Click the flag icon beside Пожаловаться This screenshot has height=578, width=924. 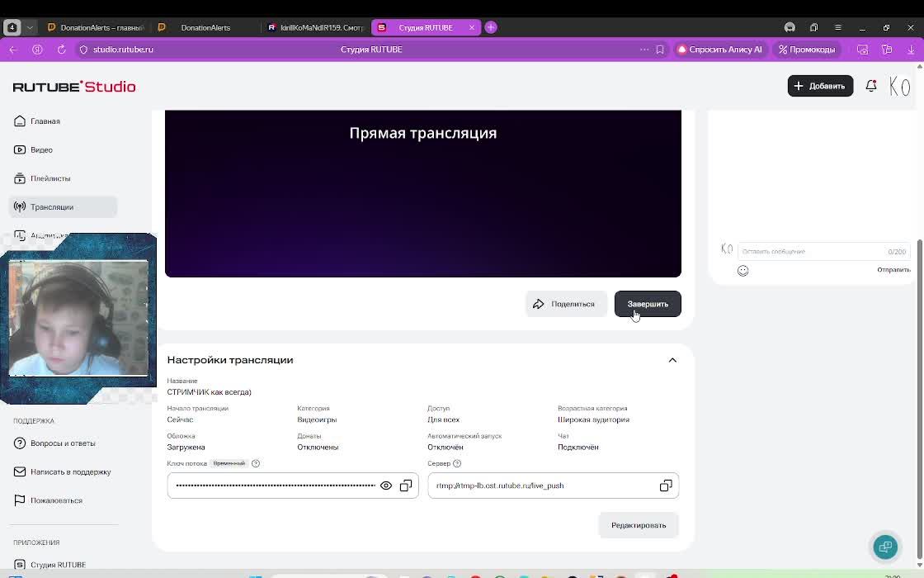(20, 500)
